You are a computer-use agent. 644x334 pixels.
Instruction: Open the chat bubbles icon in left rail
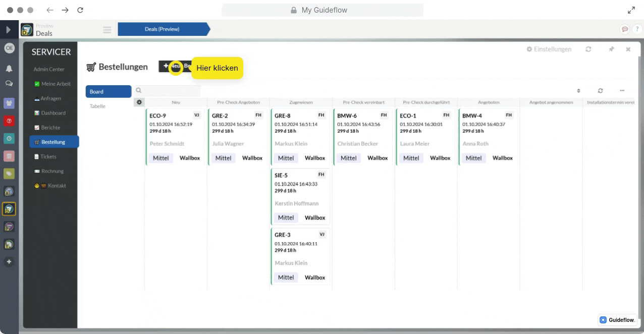pos(9,83)
